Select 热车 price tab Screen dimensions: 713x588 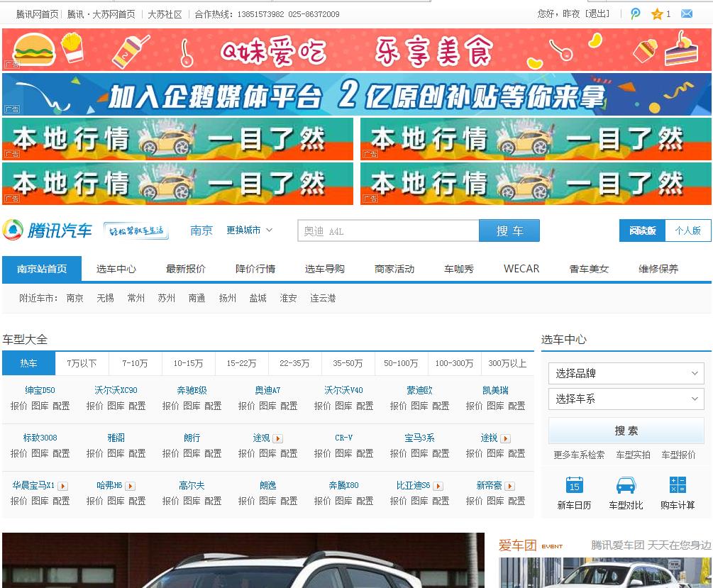point(28,363)
